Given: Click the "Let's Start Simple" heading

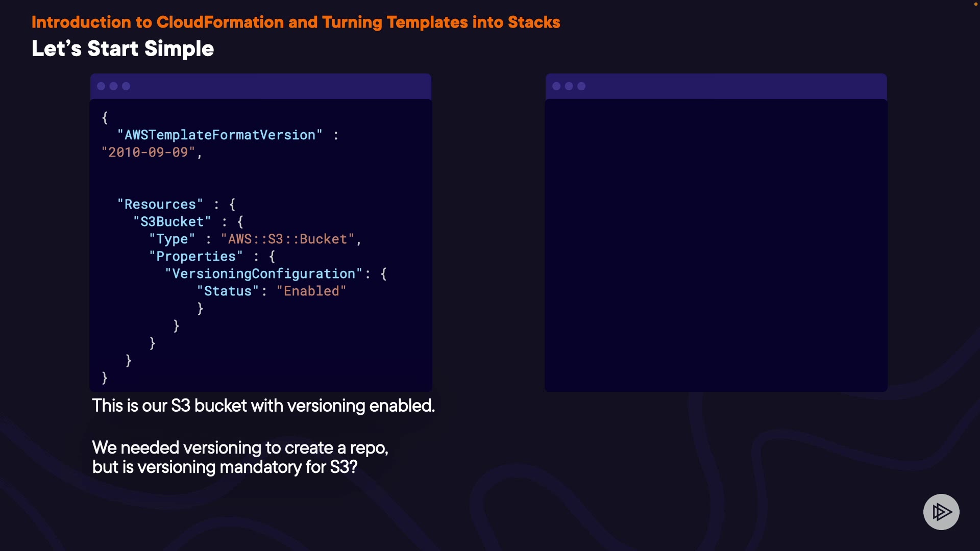Looking at the screenshot, I should pos(122,49).
